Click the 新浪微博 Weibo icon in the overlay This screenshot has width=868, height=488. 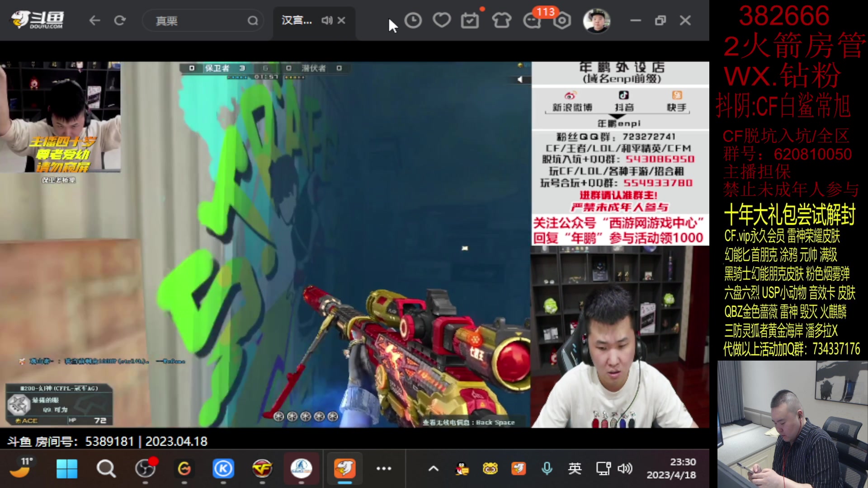coord(571,95)
